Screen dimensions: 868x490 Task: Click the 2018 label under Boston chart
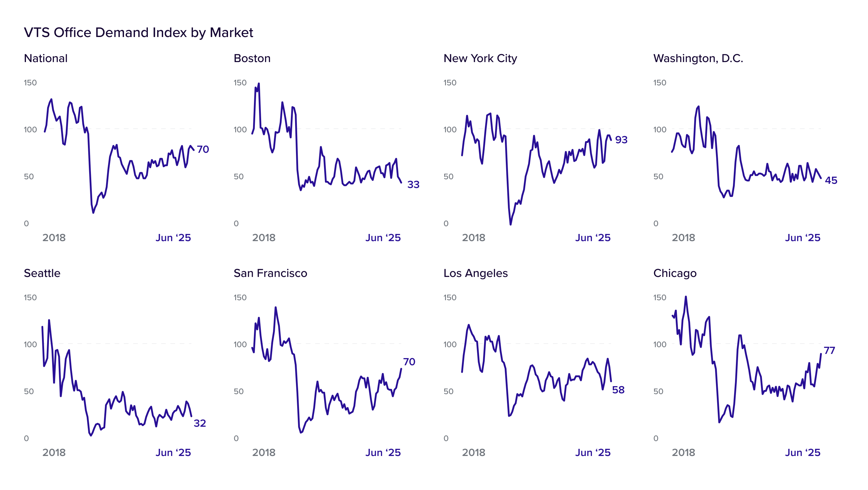pos(264,238)
